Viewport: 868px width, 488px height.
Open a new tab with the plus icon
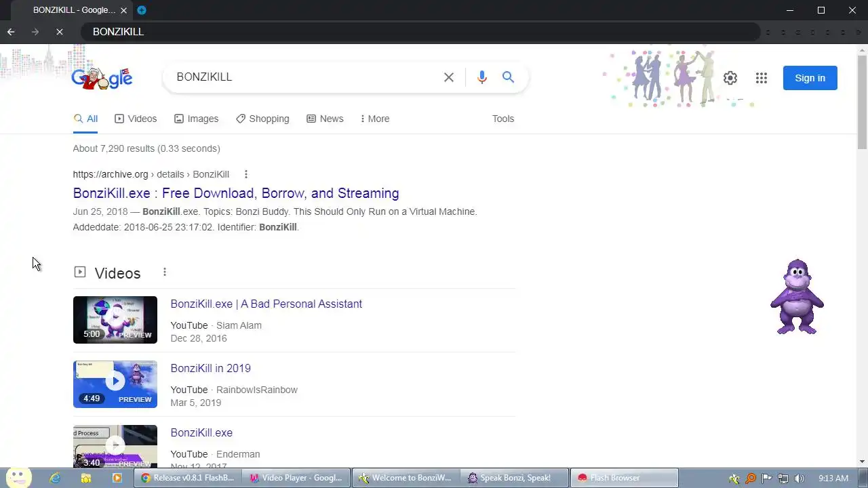point(141,10)
